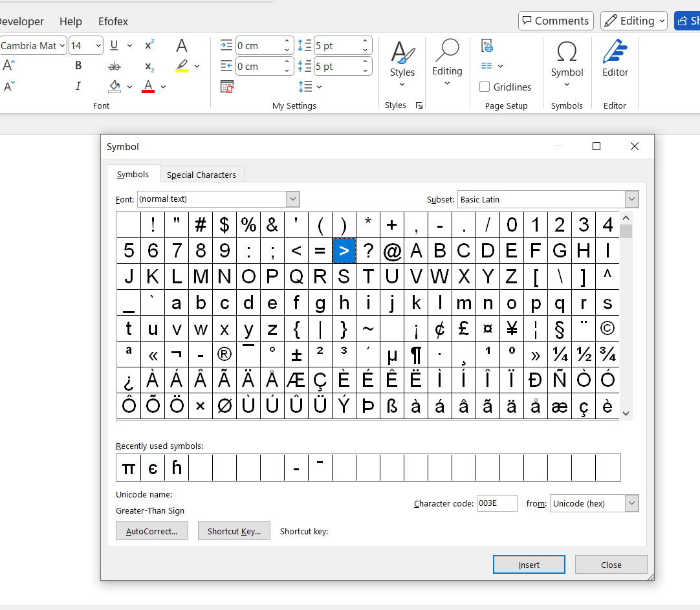The width and height of the screenshot is (700, 610).
Task: Open the Symbol dialog Font dropdown
Action: click(x=292, y=199)
